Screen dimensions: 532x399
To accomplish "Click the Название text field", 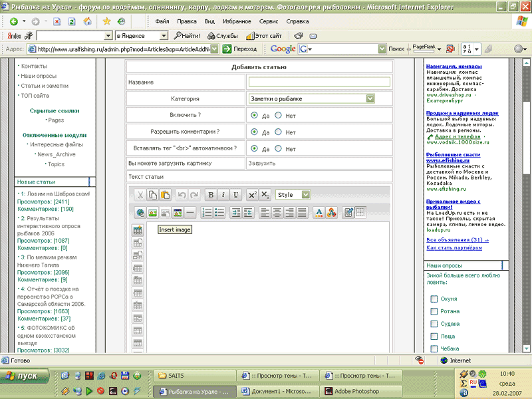I will point(319,82).
